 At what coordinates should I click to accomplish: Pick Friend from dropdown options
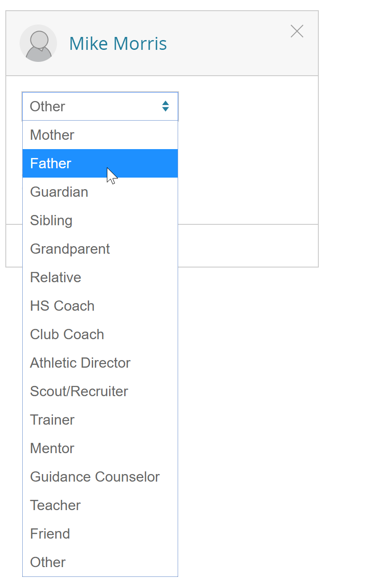(100, 534)
